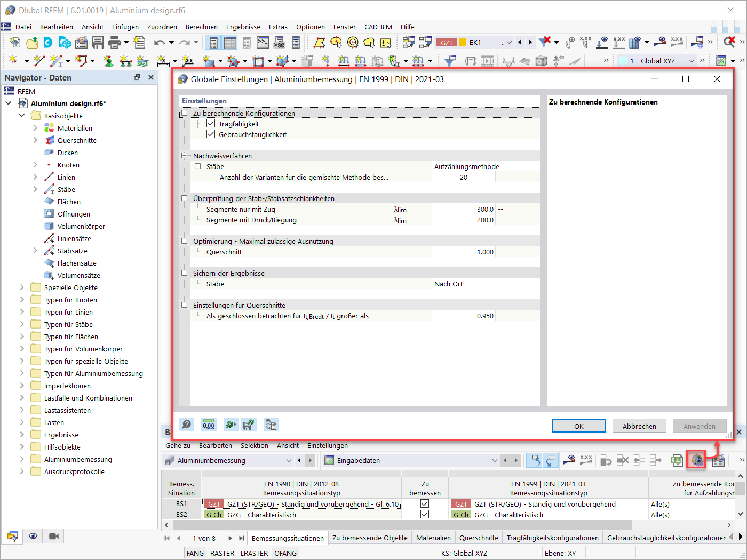Expand the Lastfälle und Kombinationen folder
The height and width of the screenshot is (560, 747).
coord(22,398)
